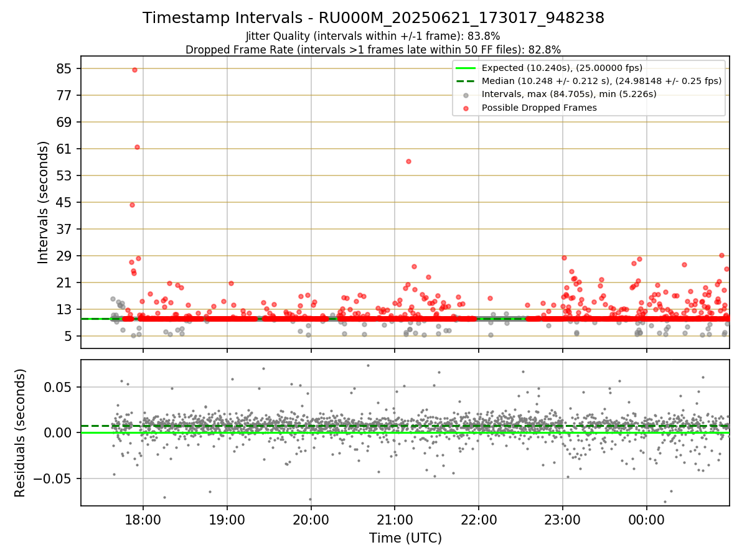Screen dimensions: 747x560
Task: Click the solid green line sample in the legend
Action: click(466, 68)
